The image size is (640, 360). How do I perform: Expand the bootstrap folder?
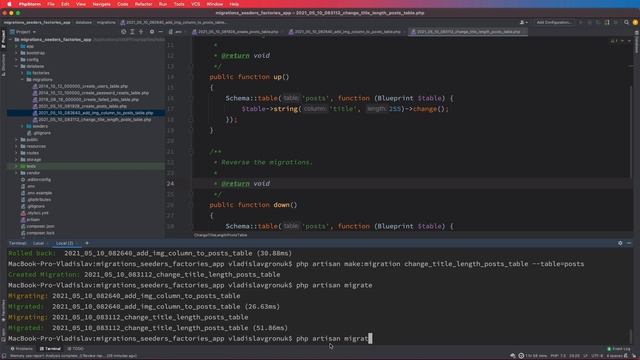(x=17, y=53)
